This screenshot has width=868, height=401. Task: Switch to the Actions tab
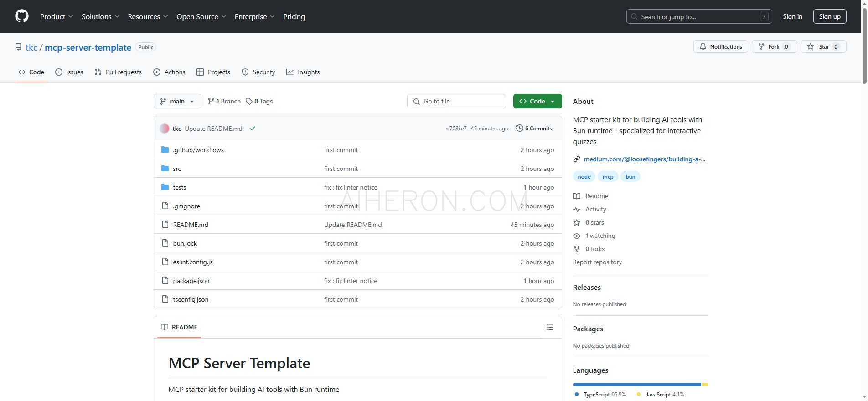[169, 72]
